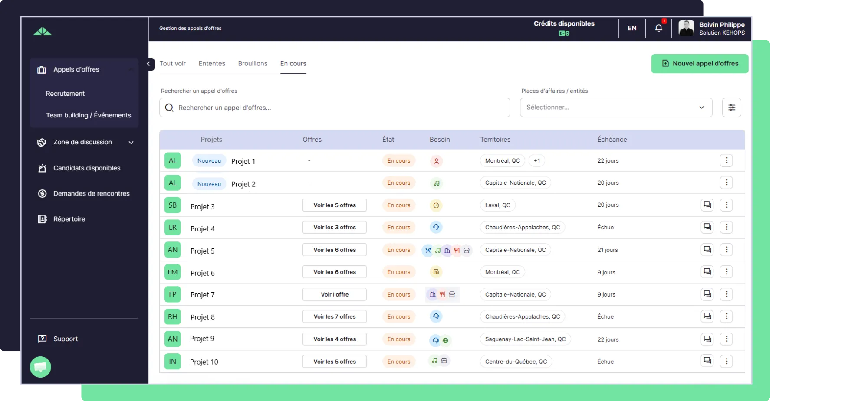Expand the Zone de discussion menu
Viewport: 868px width, 401px height.
click(x=131, y=143)
